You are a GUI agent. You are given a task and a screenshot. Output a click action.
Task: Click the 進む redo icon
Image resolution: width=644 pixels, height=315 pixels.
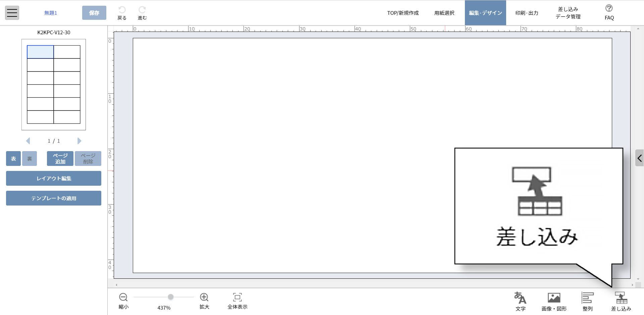tap(142, 10)
